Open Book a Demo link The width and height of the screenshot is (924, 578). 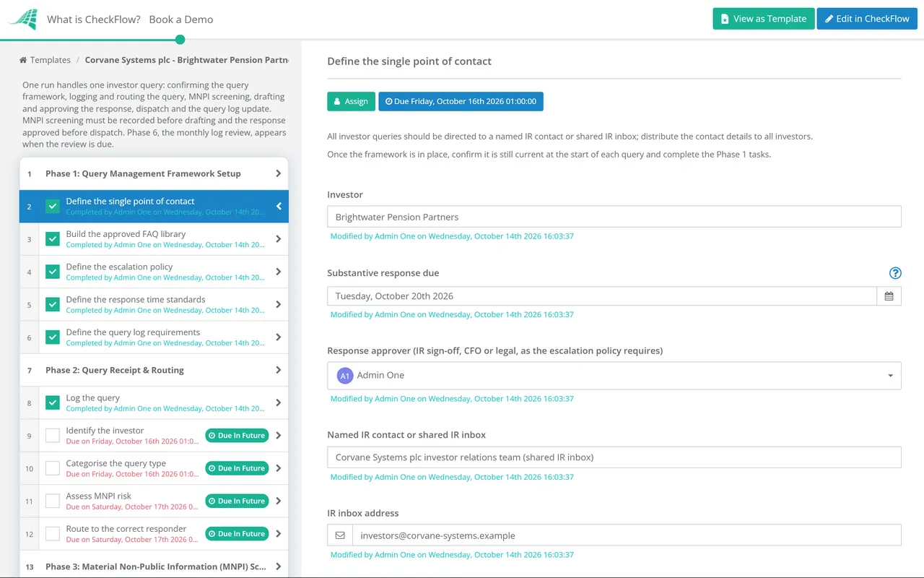pos(181,20)
